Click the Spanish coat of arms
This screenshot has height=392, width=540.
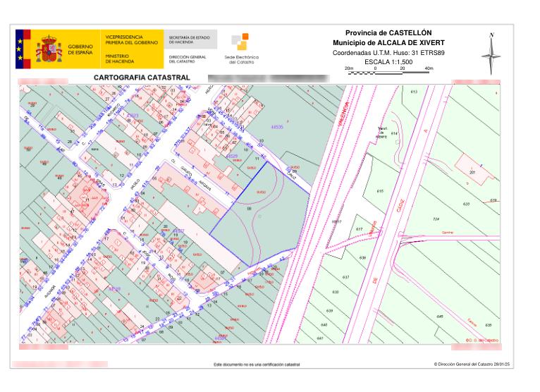(x=49, y=49)
